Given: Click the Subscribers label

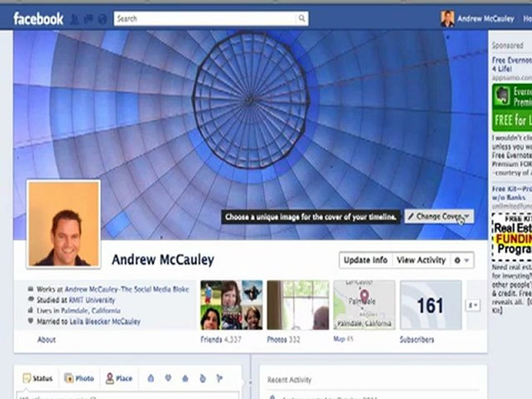Looking at the screenshot, I should point(417,340).
